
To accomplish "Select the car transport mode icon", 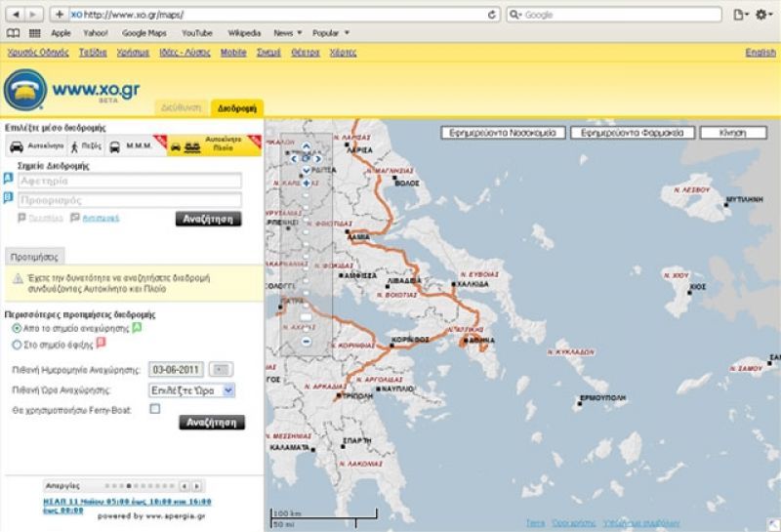I will click(x=17, y=146).
